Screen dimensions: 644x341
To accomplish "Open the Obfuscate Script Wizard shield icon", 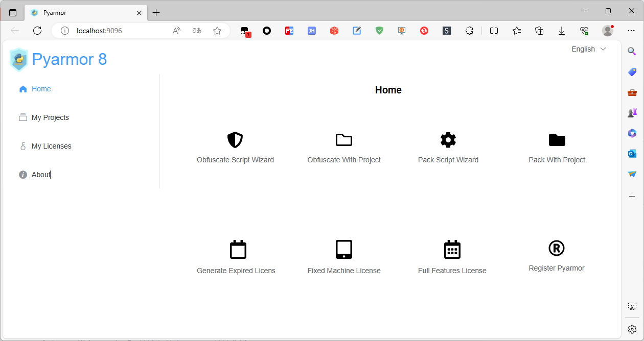I will (x=235, y=140).
